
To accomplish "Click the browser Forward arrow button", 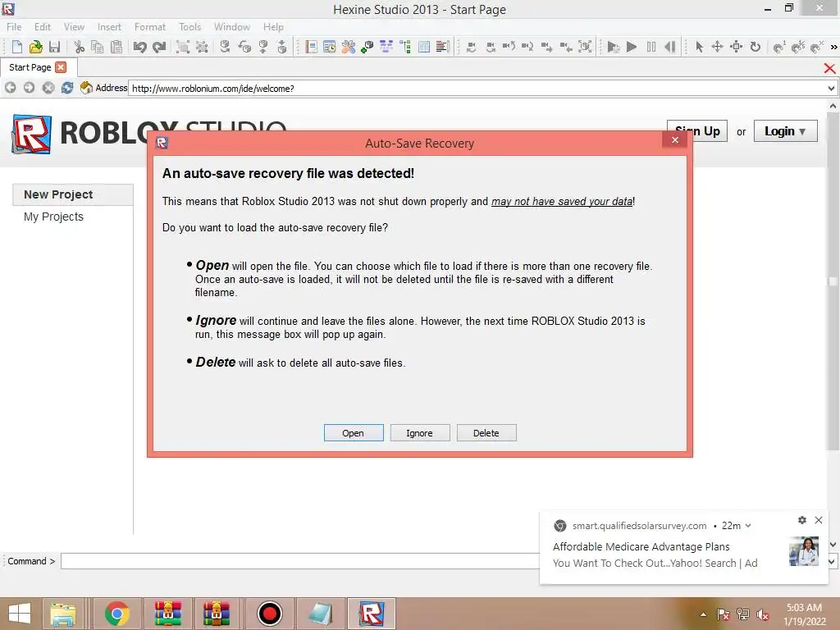I will click(x=29, y=88).
